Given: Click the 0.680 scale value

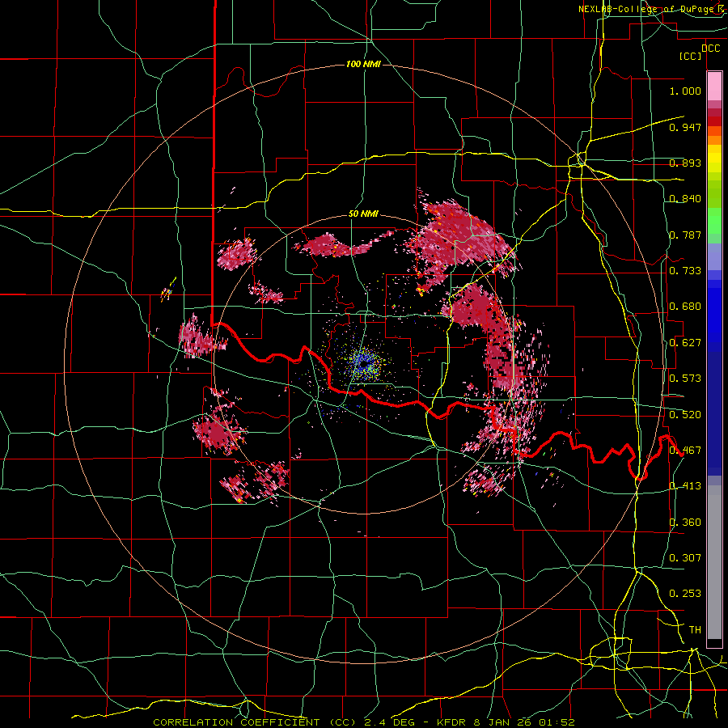Looking at the screenshot, I should pos(685,307).
